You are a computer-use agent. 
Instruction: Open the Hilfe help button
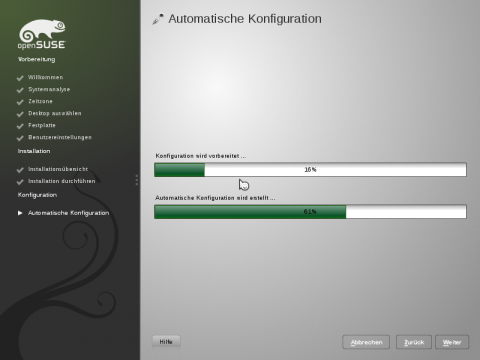[x=166, y=342]
